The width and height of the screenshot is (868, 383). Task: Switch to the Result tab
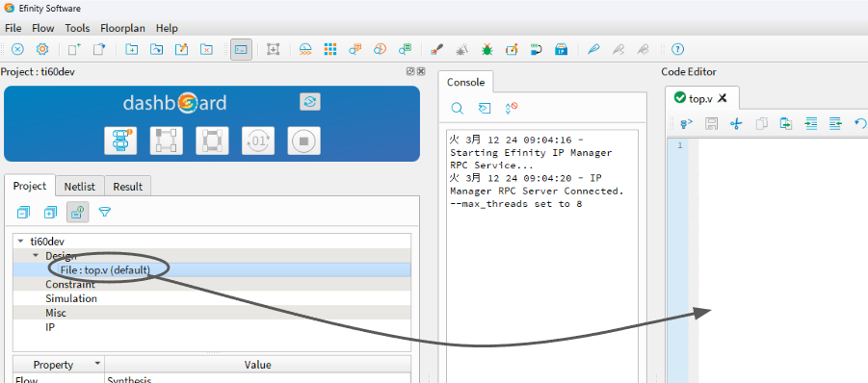pyautogui.click(x=128, y=187)
